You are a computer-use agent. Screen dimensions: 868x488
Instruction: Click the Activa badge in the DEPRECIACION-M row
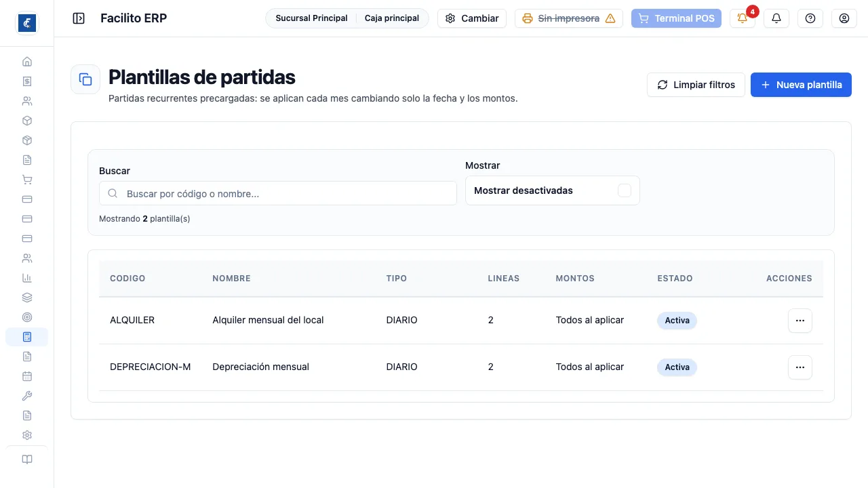click(677, 367)
